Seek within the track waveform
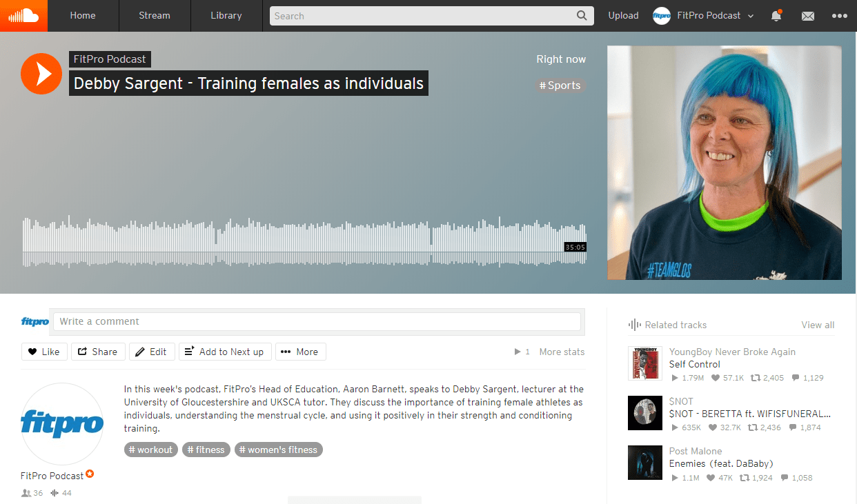 (304, 241)
